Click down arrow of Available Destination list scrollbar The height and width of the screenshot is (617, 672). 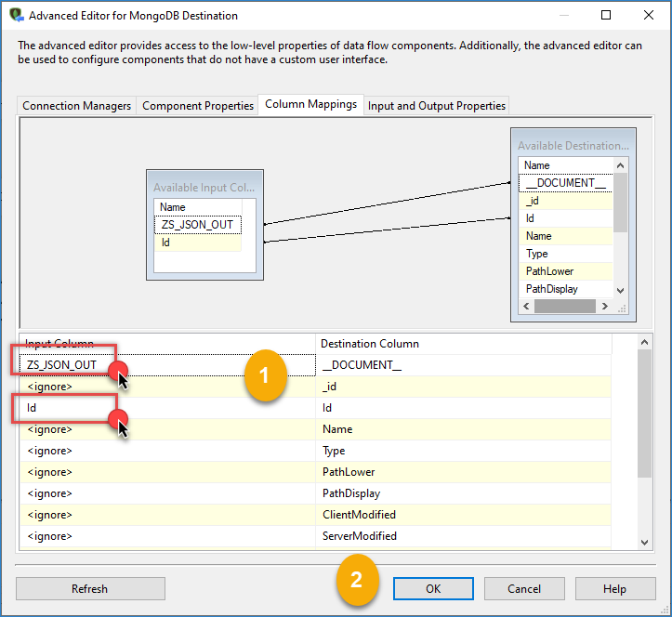(x=620, y=291)
